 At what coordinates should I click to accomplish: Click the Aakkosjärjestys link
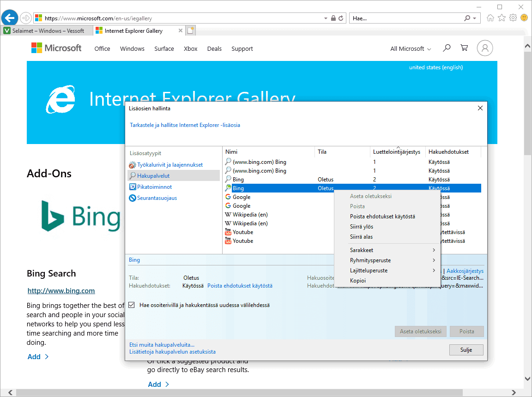[465, 271]
